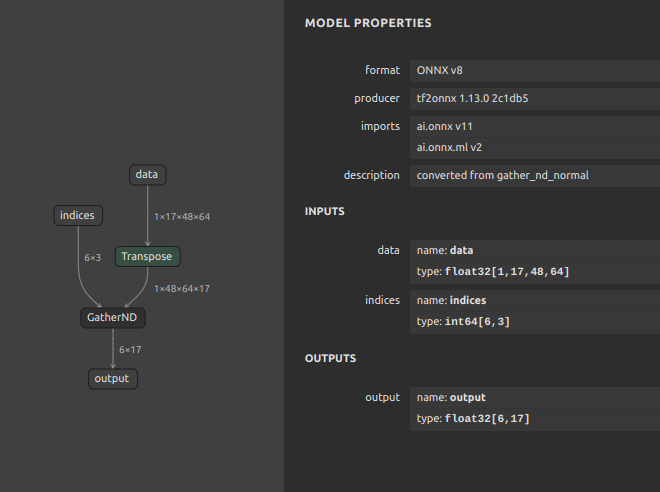Click the imports value ai.onnx v11
The width and height of the screenshot is (660, 492).
[535, 126]
